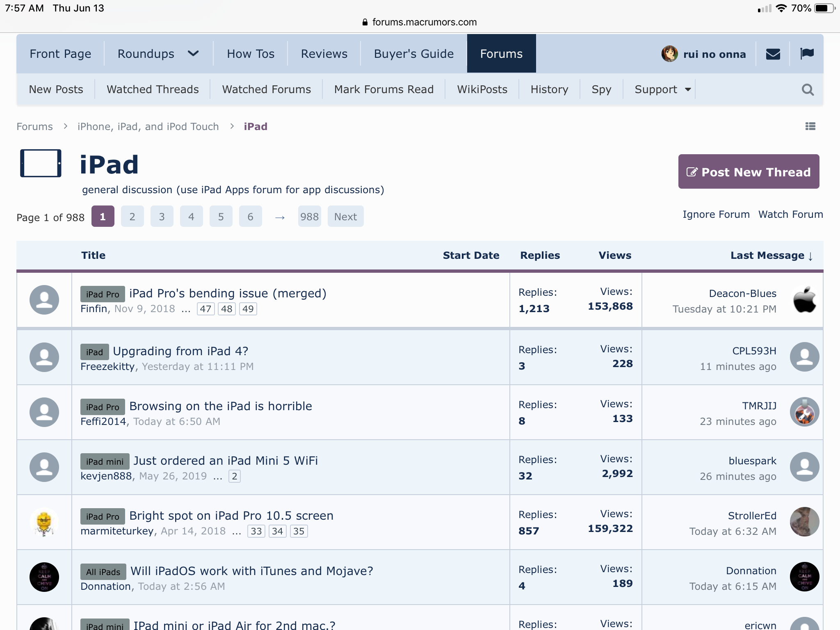Image resolution: width=840 pixels, height=630 pixels.
Task: Open thread Will iPadOS work with iTunes and Mojave?
Action: 252,571
